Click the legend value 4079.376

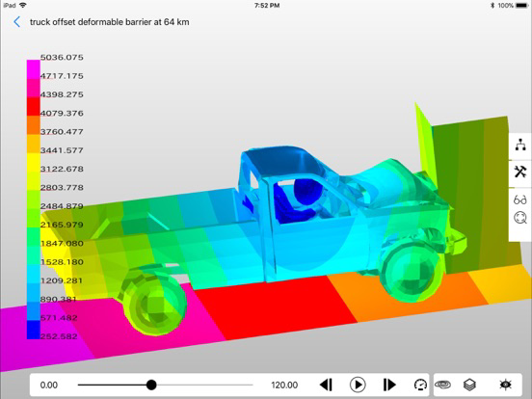click(x=62, y=114)
